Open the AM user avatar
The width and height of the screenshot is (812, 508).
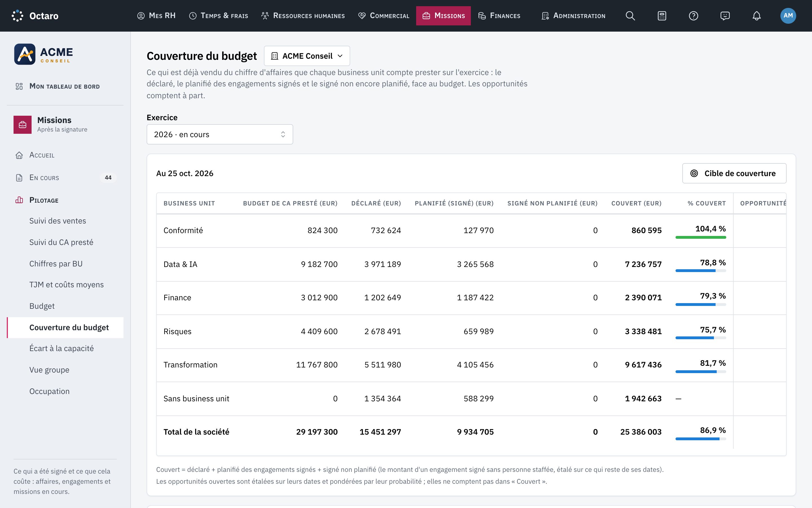tap(788, 16)
